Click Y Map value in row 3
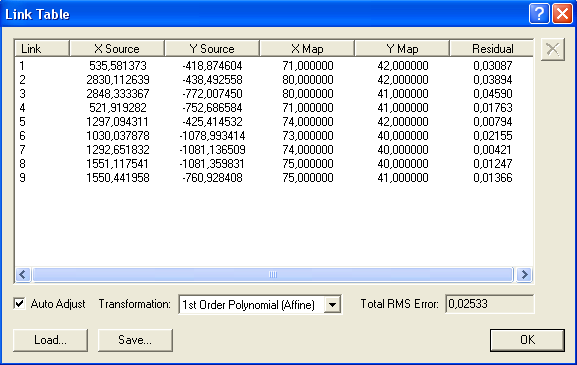 (x=403, y=94)
